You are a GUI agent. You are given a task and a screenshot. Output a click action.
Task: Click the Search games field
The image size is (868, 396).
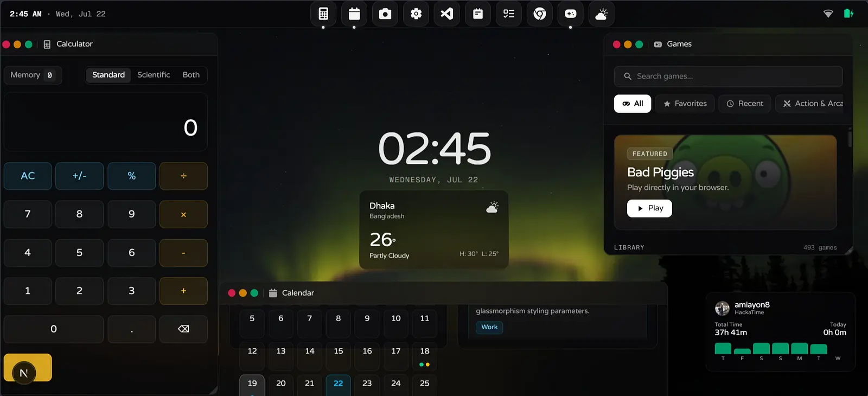(x=728, y=76)
